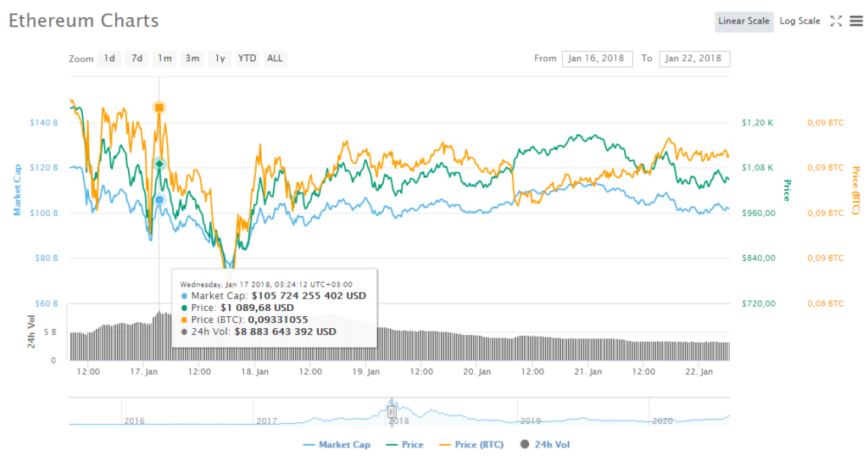Open fullscreen chart view icon

836,21
